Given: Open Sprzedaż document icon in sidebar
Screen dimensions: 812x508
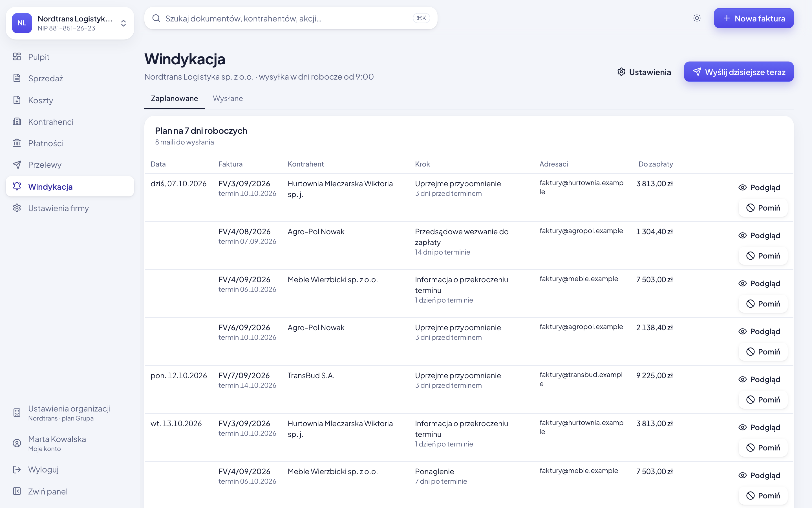Looking at the screenshot, I should click(x=17, y=78).
